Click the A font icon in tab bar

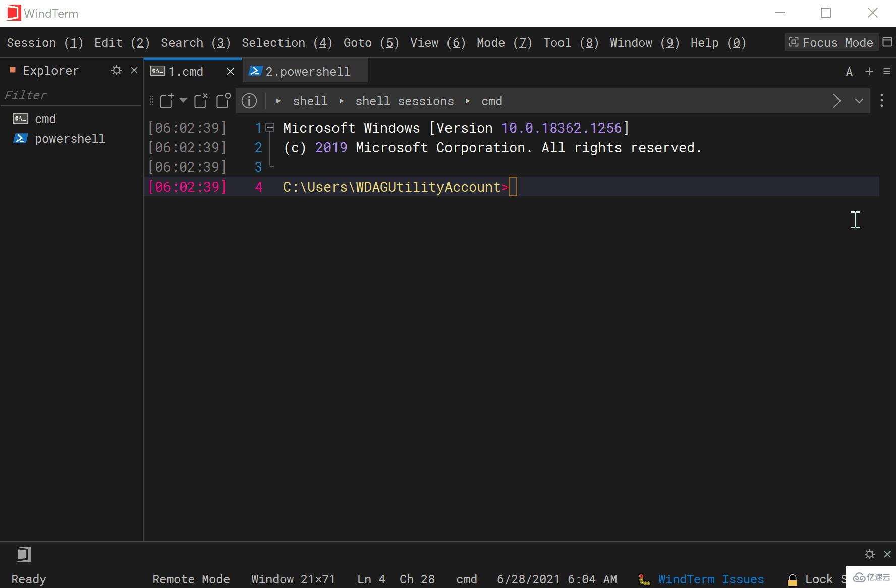click(849, 72)
